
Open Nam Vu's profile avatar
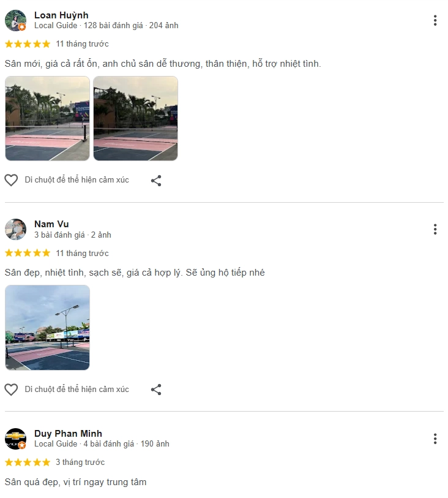pyautogui.click(x=15, y=229)
